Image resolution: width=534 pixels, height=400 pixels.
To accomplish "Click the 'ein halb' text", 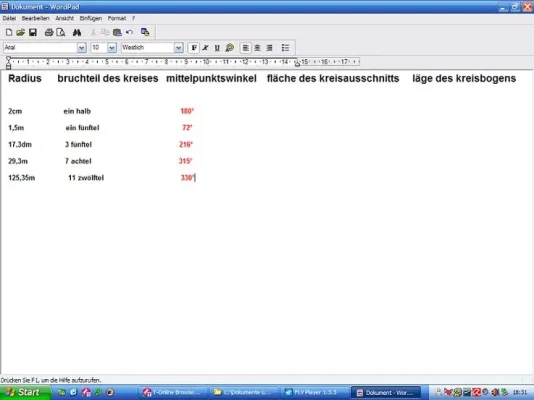I will [x=77, y=111].
